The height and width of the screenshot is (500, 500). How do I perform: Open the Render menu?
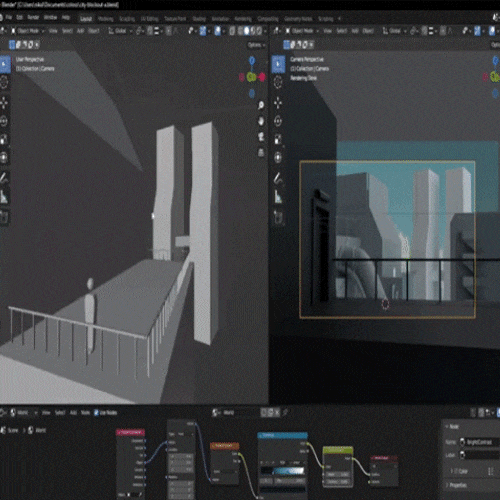click(33, 17)
